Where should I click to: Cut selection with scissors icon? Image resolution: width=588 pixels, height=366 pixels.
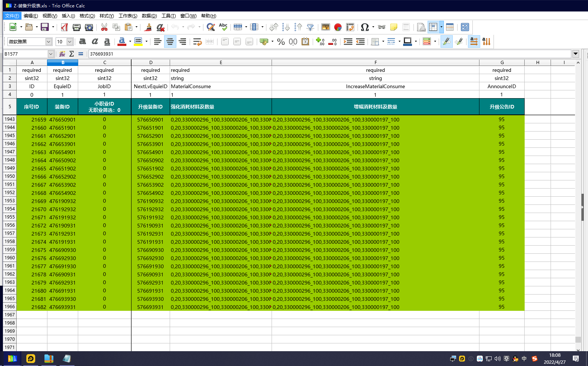pos(104,27)
